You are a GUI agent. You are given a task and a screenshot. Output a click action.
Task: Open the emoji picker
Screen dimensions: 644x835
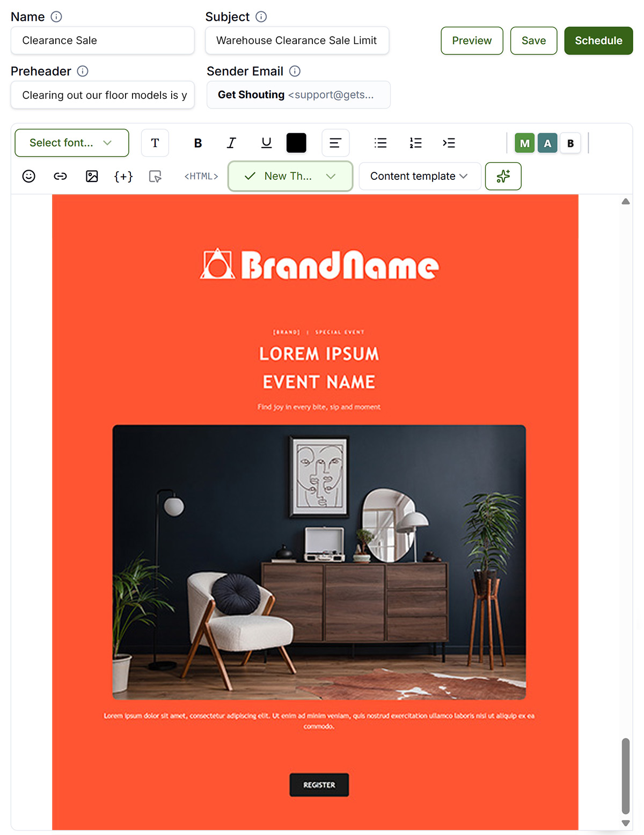pyautogui.click(x=29, y=176)
